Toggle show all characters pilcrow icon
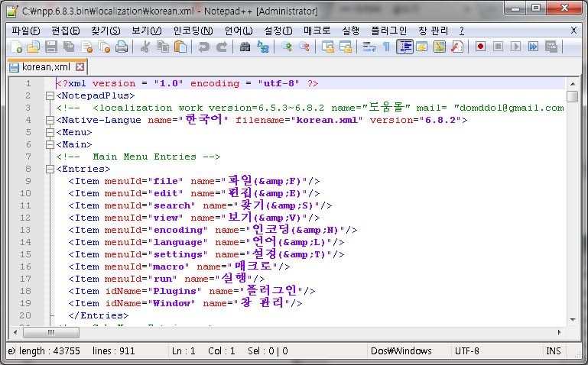This screenshot has width=588, height=365. coord(386,47)
